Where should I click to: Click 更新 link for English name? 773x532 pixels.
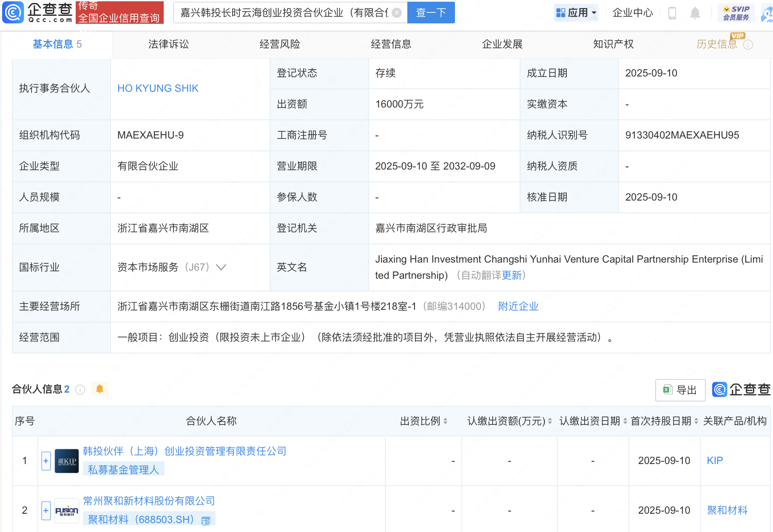[x=512, y=275]
